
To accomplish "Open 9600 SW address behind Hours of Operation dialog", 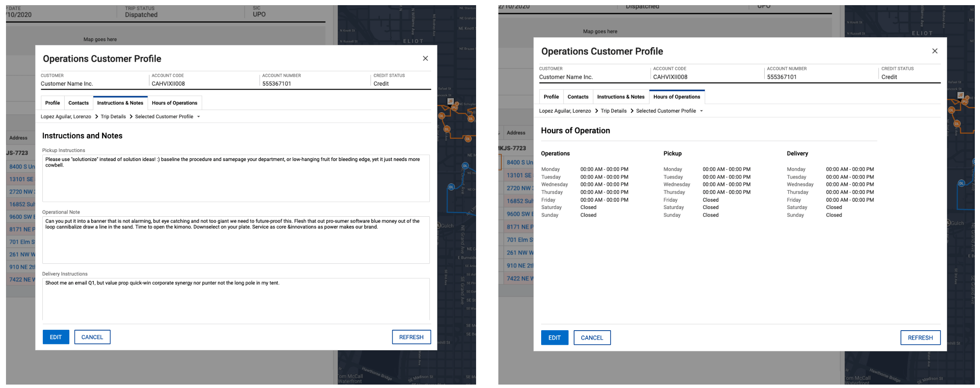I will [x=520, y=214].
